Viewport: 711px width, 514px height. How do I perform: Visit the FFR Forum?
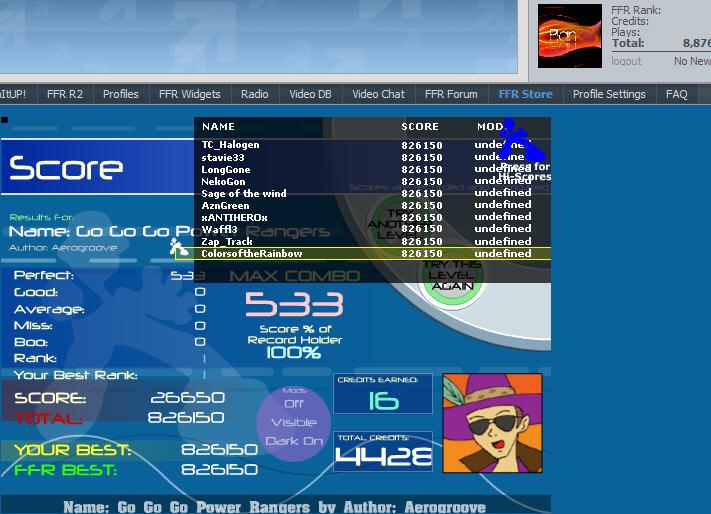click(451, 94)
